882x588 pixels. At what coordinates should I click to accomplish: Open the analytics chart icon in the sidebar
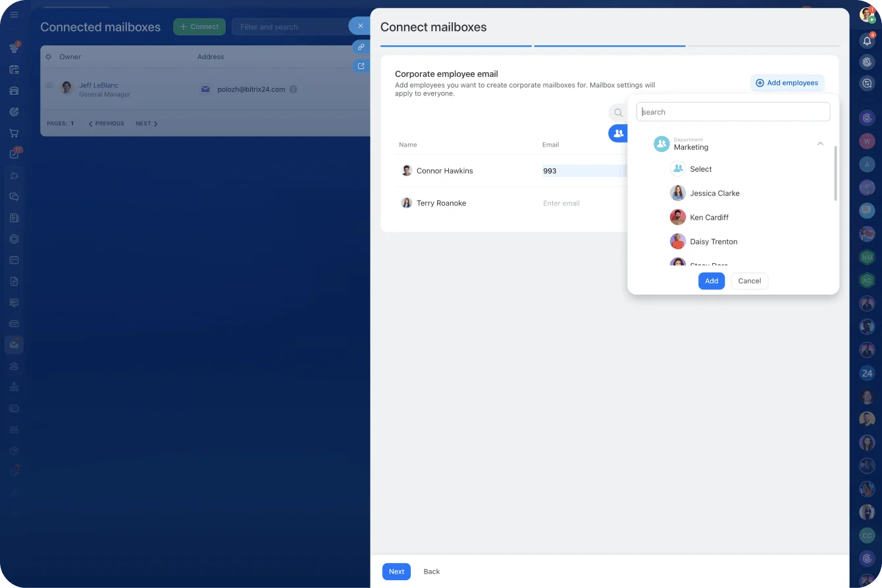(14, 387)
